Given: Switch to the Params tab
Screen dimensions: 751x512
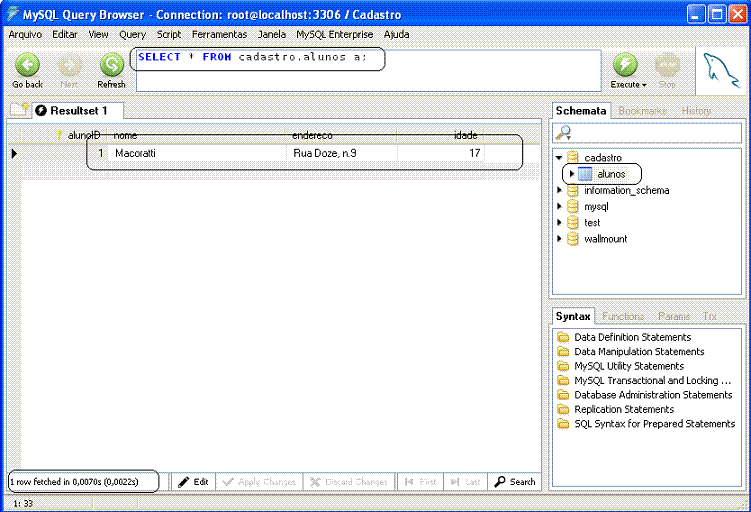Looking at the screenshot, I should click(x=673, y=316).
